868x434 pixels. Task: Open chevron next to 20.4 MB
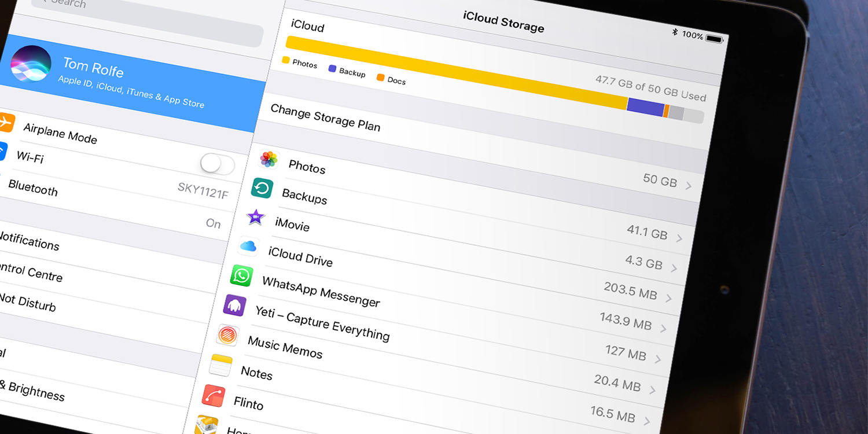[652, 390]
